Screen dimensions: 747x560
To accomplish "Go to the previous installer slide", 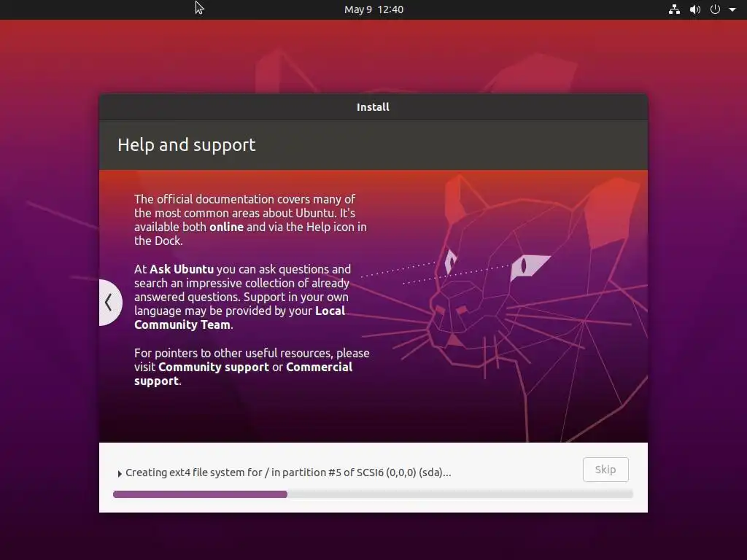I will click(109, 303).
